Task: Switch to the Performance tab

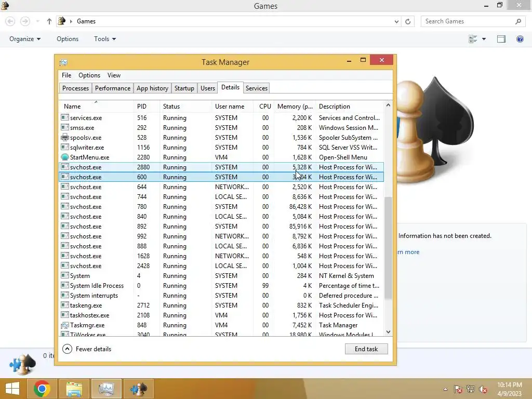Action: coord(113,88)
